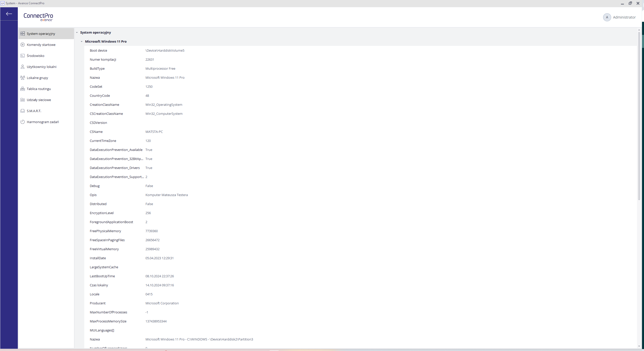Restore down the window
Image resolution: width=644 pixels, height=351 pixels.
[630, 3]
